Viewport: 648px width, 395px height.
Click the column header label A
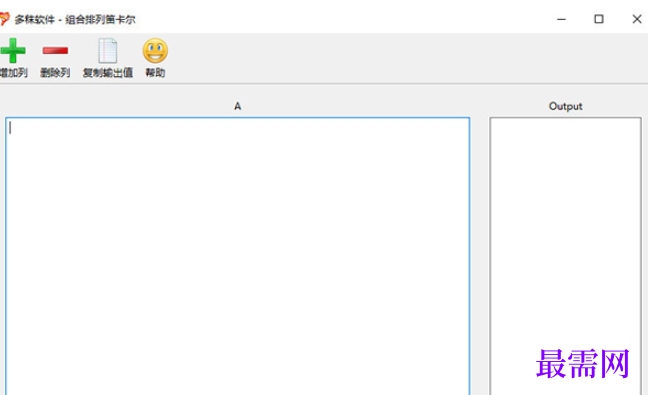click(237, 106)
